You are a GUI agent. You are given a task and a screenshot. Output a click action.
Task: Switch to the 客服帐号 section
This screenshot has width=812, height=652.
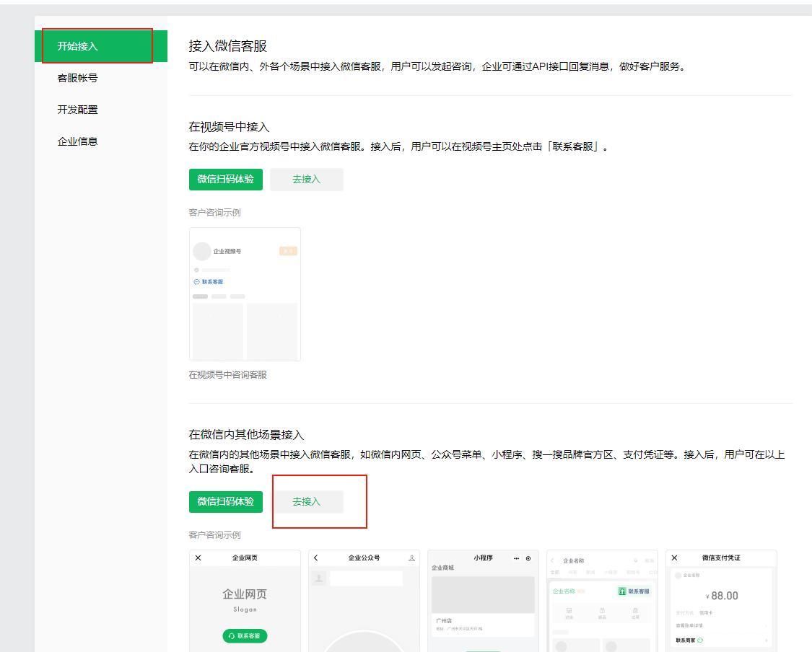(77, 78)
